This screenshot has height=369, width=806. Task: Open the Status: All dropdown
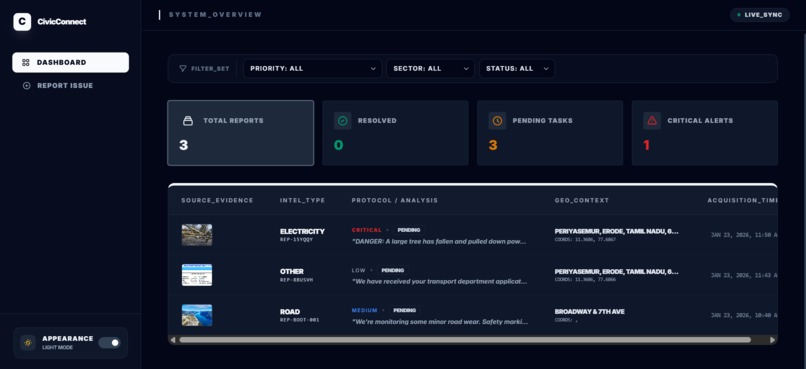[x=517, y=68]
